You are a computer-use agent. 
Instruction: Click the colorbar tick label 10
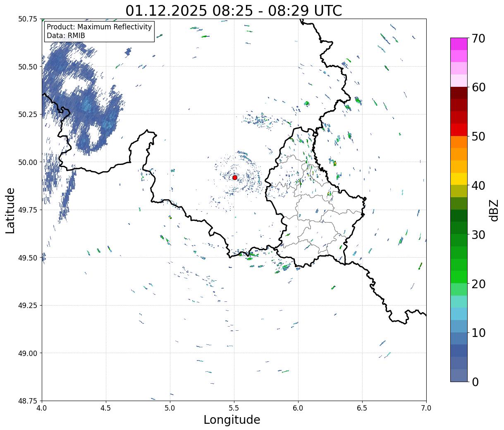[478, 333]
